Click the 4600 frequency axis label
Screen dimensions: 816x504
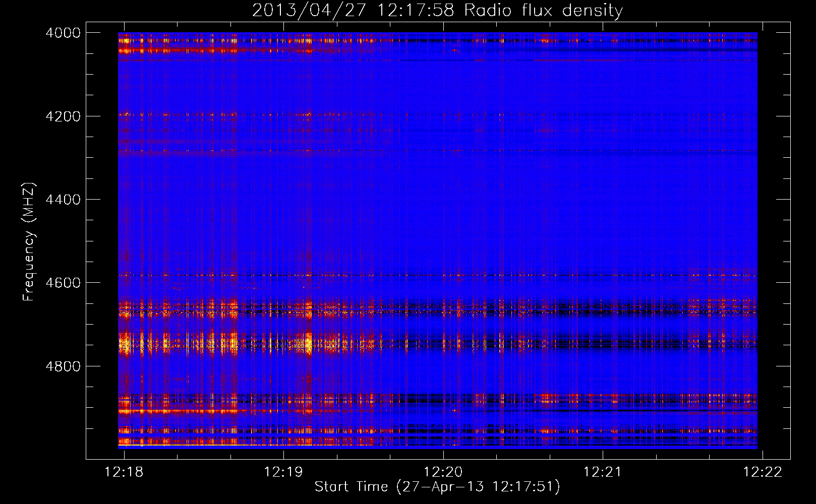click(63, 283)
